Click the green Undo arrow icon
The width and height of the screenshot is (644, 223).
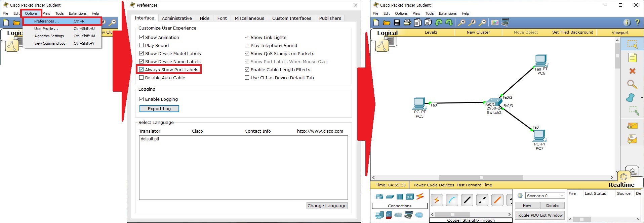[439, 23]
